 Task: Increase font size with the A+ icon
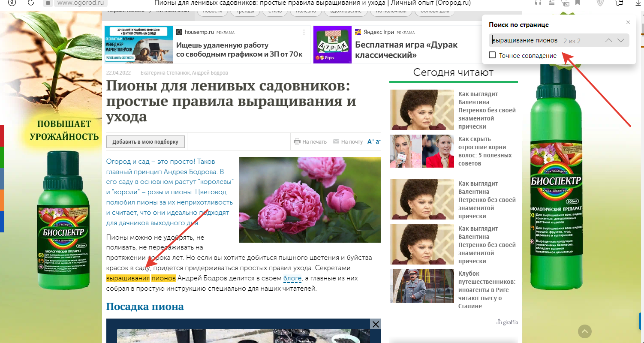tap(370, 141)
